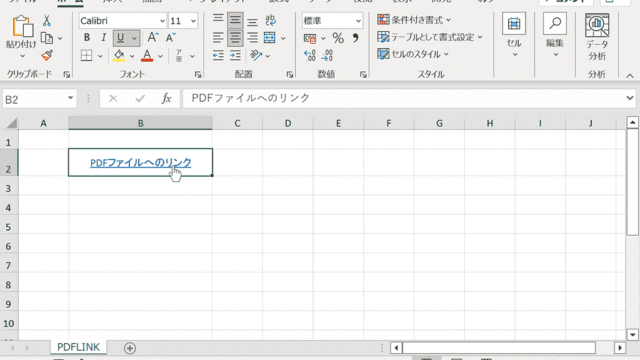Activate the Format Painter brush
This screenshot has width=640, height=360.
(x=47, y=55)
